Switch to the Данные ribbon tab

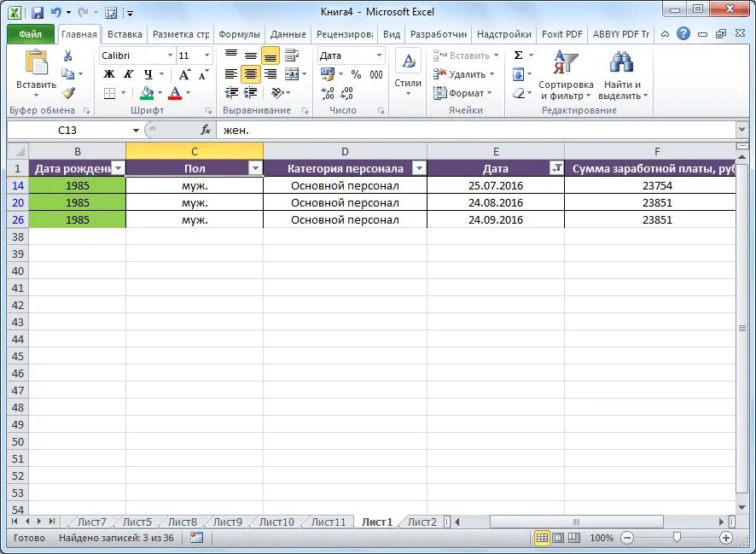[288, 34]
